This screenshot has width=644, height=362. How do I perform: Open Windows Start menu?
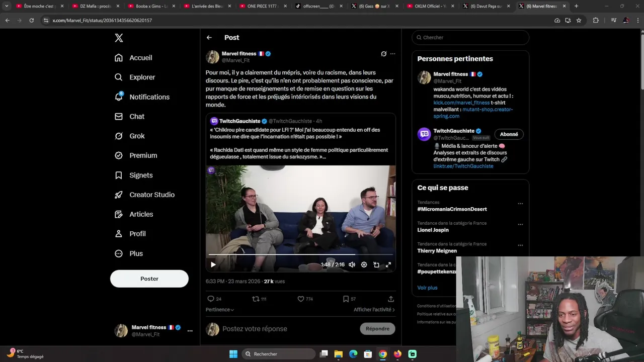(x=233, y=354)
